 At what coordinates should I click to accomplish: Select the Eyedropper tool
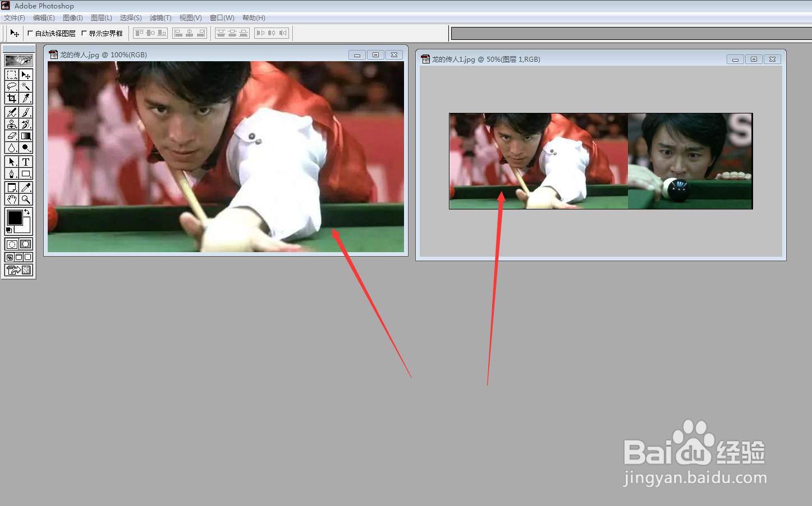click(26, 188)
